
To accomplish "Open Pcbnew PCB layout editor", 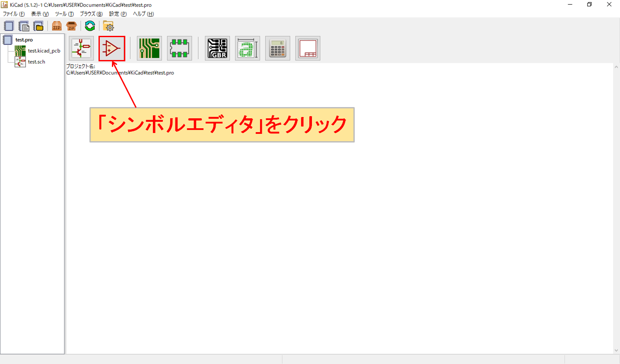I will coord(149,48).
